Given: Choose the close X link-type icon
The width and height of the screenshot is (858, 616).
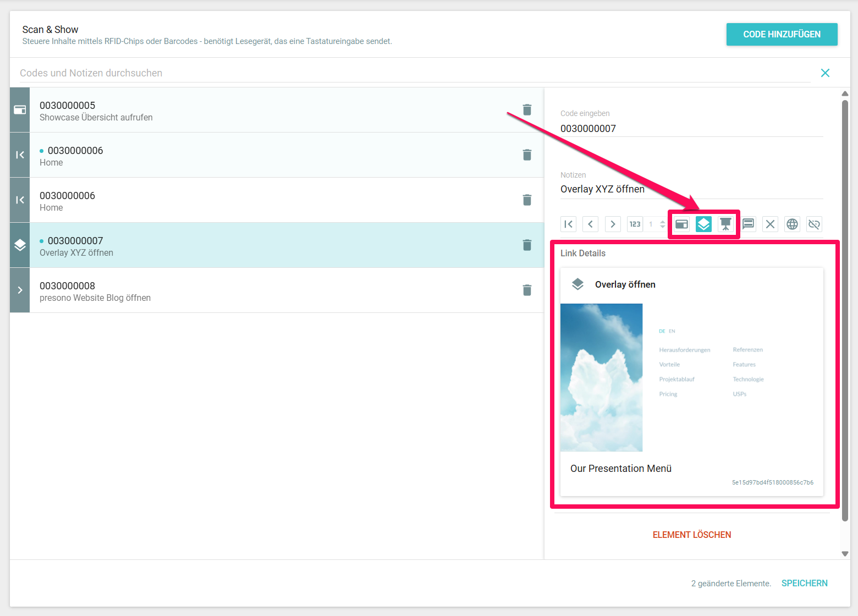Looking at the screenshot, I should (770, 224).
